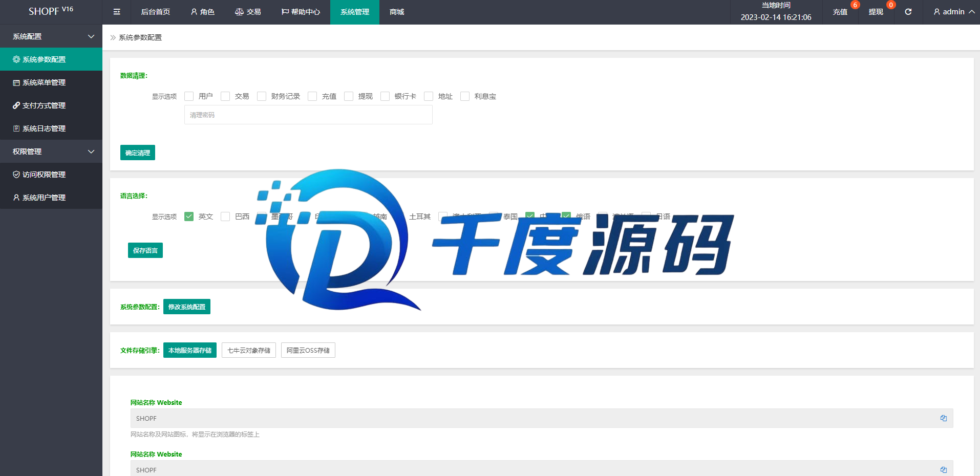
Task: Click the 系统用户管理 person icon
Action: (x=16, y=198)
